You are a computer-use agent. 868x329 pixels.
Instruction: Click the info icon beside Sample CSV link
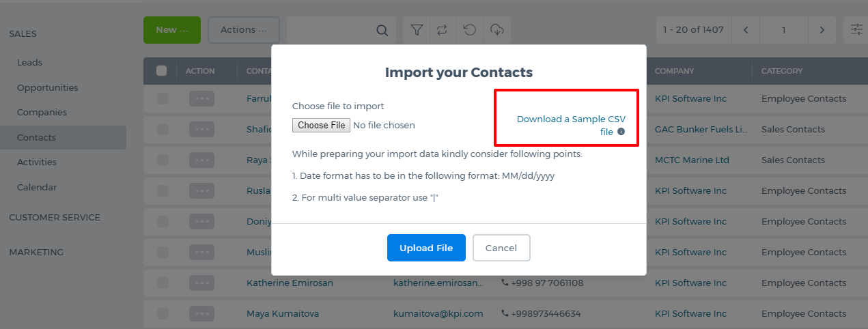tap(621, 132)
